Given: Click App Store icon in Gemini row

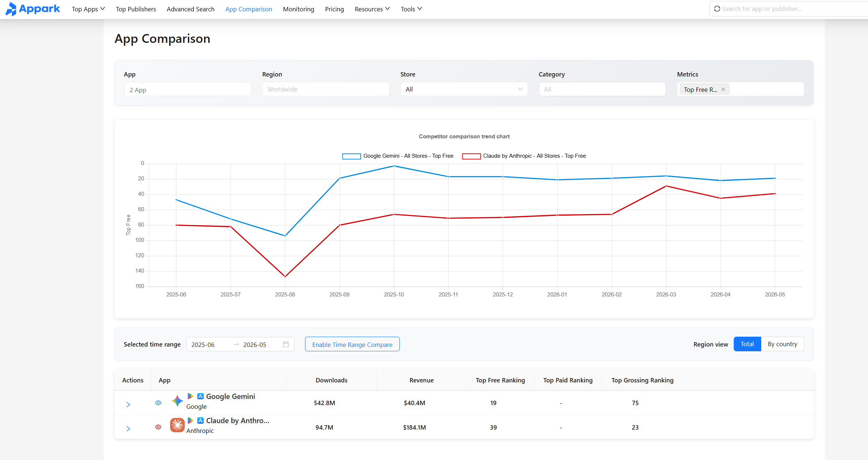Looking at the screenshot, I should coord(200,396).
